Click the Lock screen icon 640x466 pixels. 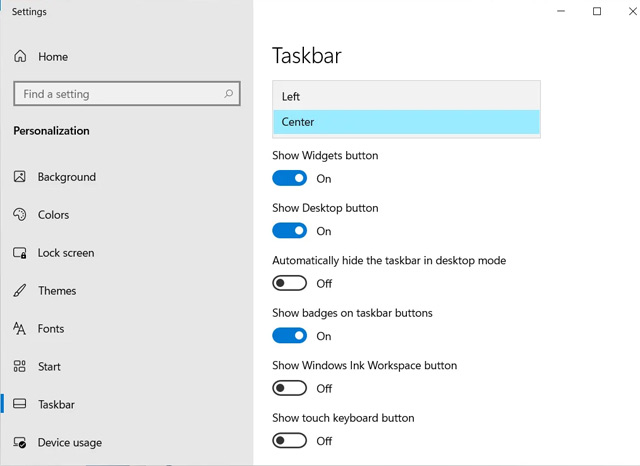click(20, 253)
